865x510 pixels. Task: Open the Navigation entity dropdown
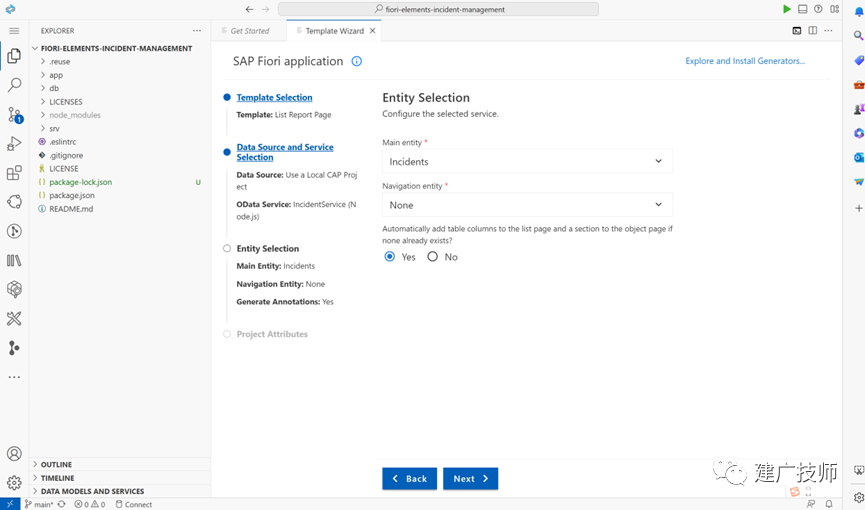[x=527, y=205]
